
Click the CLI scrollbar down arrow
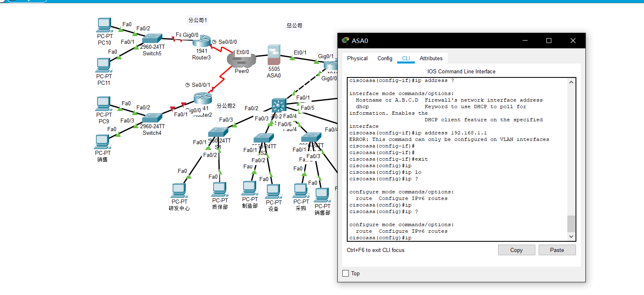pyautogui.click(x=571, y=236)
